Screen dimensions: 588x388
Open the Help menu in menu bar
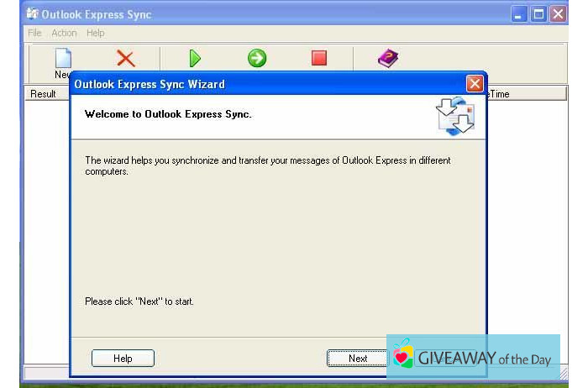pos(95,33)
